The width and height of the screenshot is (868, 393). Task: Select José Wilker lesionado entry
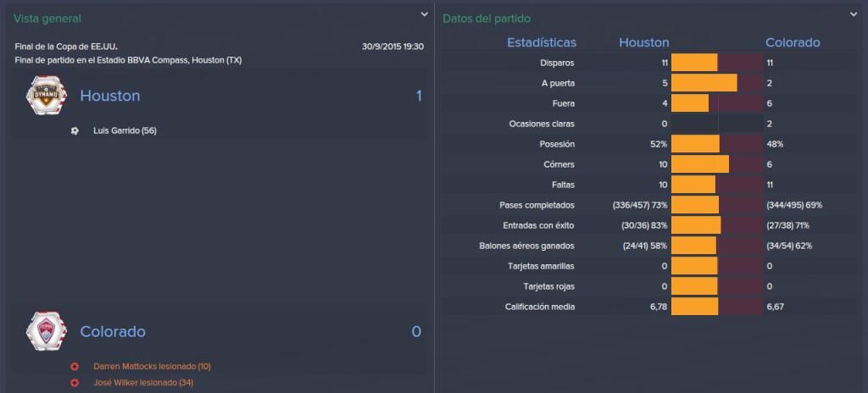pos(143,383)
